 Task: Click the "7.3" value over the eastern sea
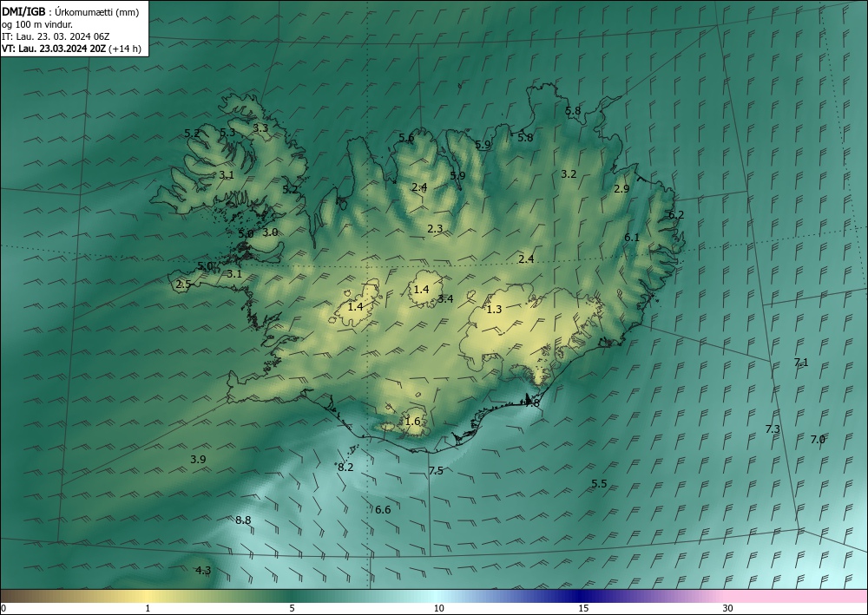[773, 429]
